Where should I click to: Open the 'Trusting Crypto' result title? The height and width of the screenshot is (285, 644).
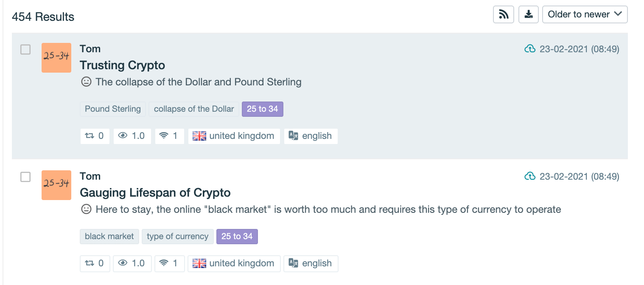tap(122, 65)
